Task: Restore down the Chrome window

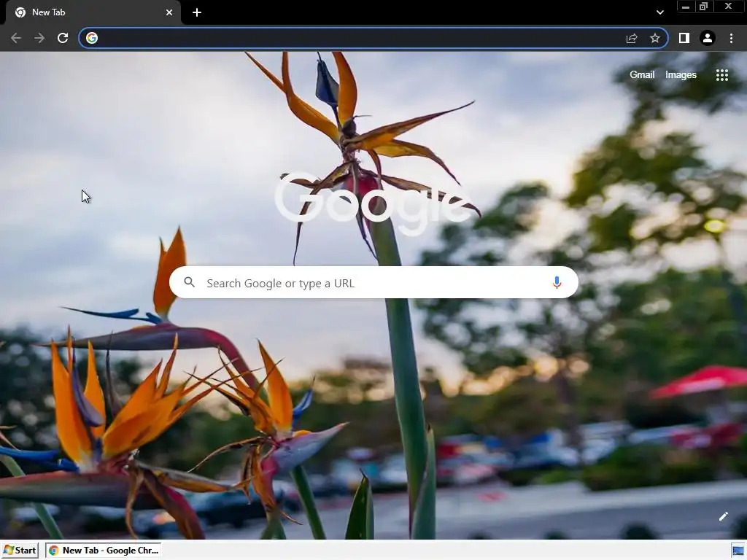Action: [704, 7]
